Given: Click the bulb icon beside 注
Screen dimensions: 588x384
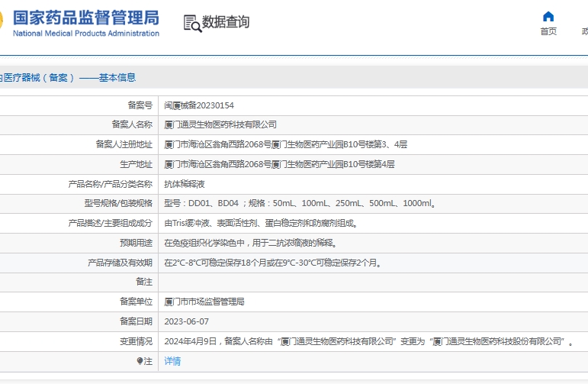Looking at the screenshot, I should 140,361.
